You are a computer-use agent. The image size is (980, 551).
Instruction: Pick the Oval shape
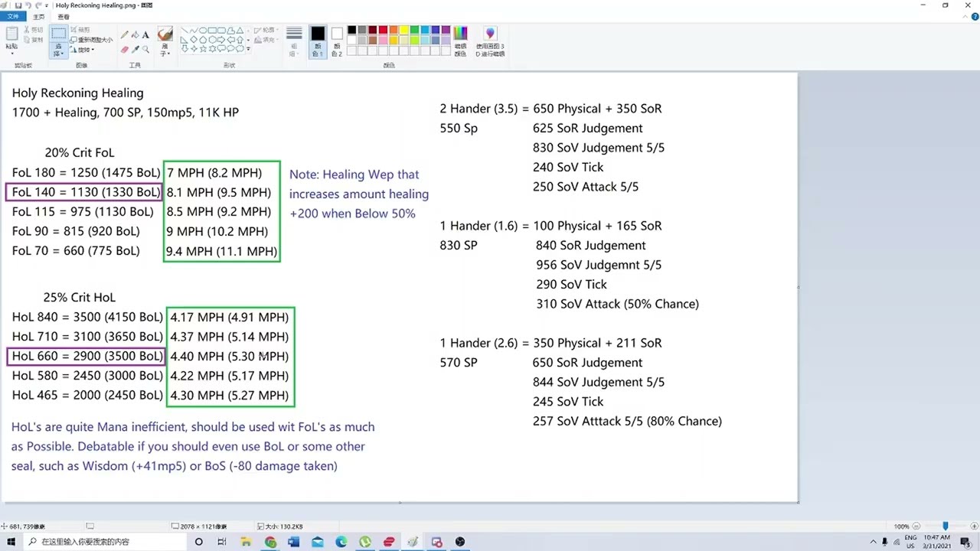pos(203,31)
